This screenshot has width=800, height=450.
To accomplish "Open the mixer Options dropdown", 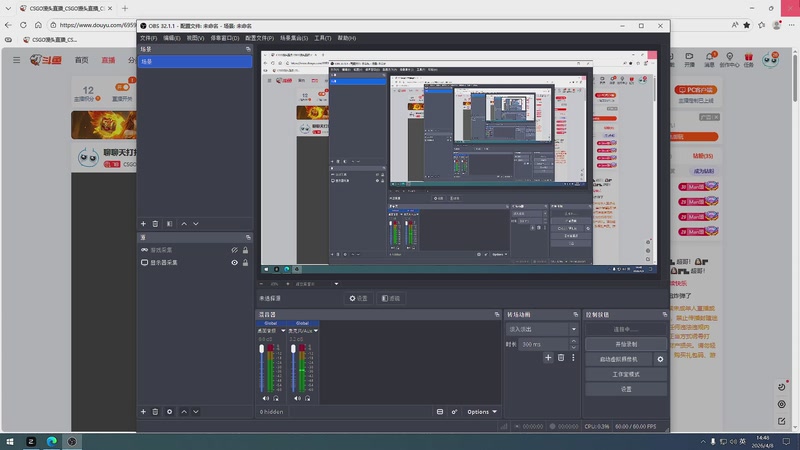I will click(x=482, y=412).
